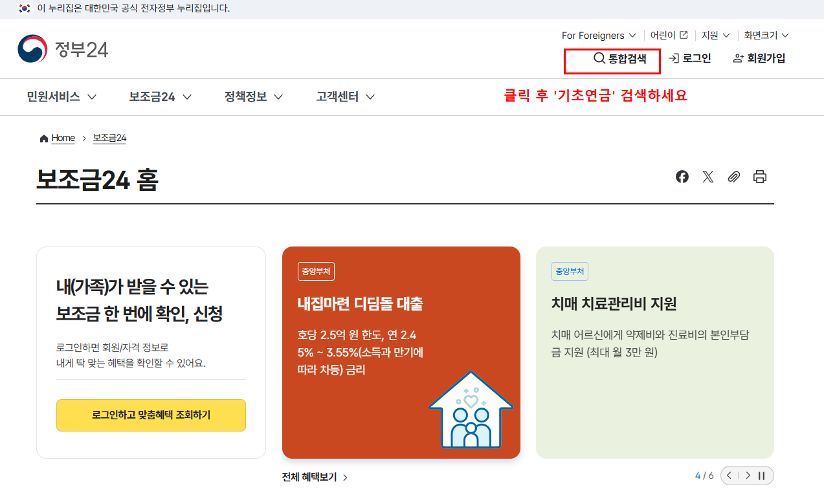Open the 내집마련 디딤돌 대출 card
This screenshot has width=824, height=504.
coord(401,353)
